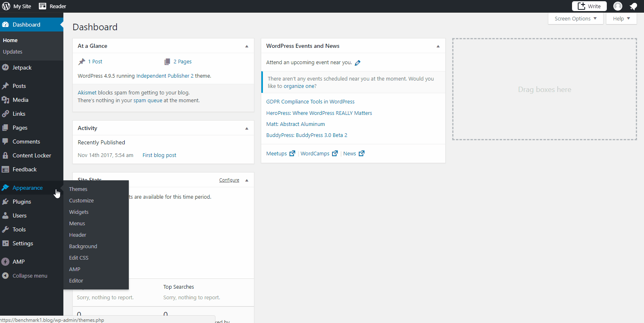Click Configure in Site Stats

229,180
